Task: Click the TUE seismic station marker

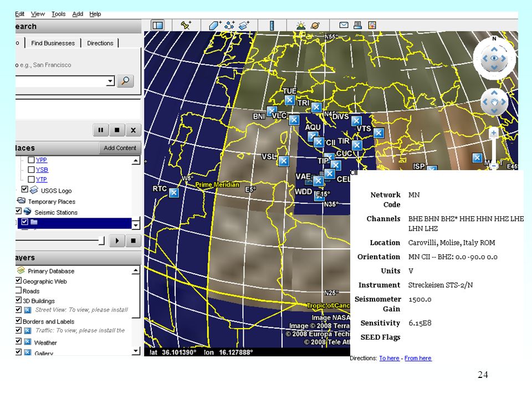Action: [289, 100]
